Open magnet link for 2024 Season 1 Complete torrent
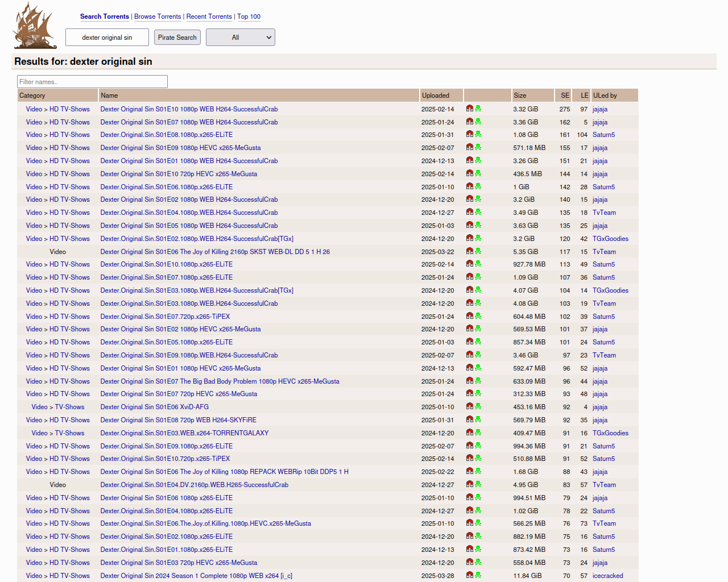Screen dimensions: 728x582 coord(469,575)
